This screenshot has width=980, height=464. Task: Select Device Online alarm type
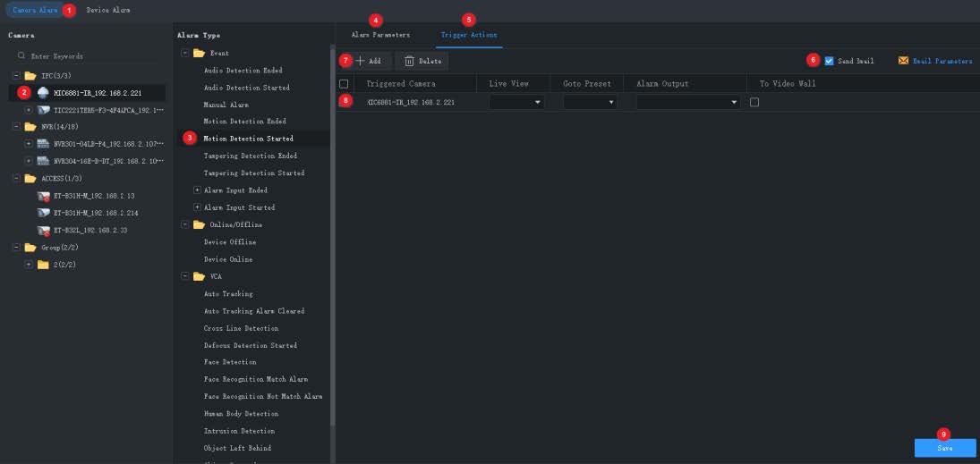click(228, 259)
